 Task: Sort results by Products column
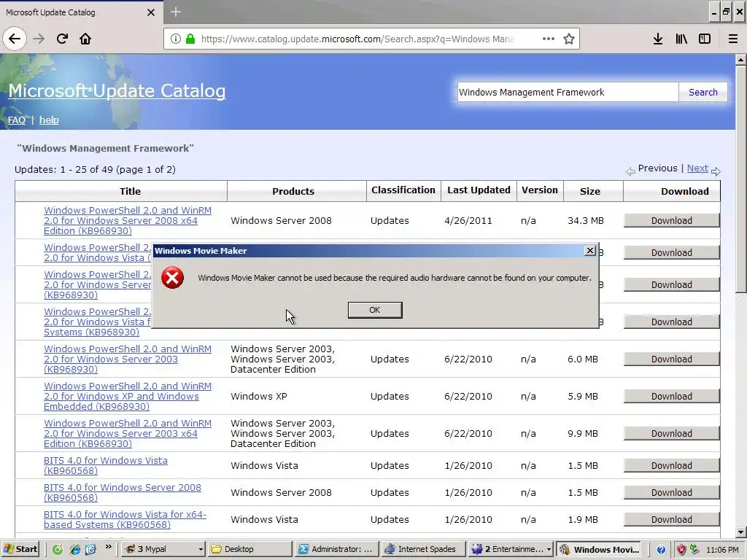[293, 192]
